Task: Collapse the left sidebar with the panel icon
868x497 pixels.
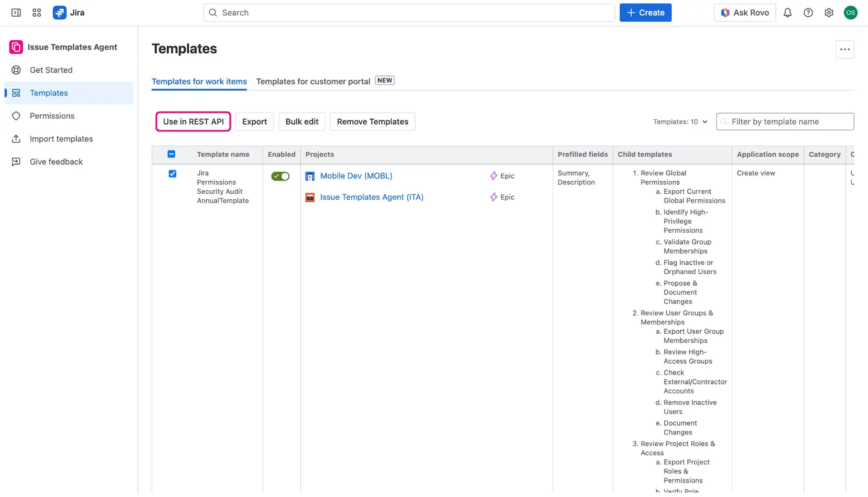Action: [x=15, y=12]
